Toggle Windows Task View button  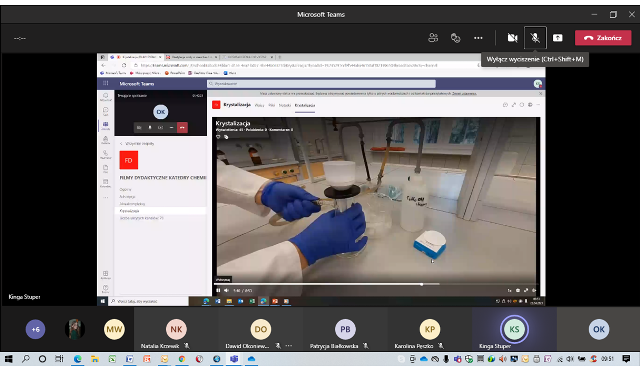point(60,359)
